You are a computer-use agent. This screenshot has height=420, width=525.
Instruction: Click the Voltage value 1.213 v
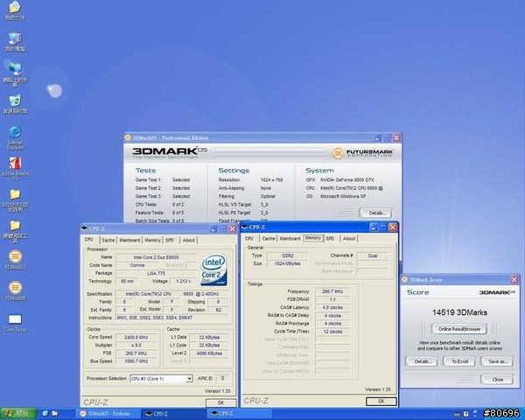click(x=183, y=282)
